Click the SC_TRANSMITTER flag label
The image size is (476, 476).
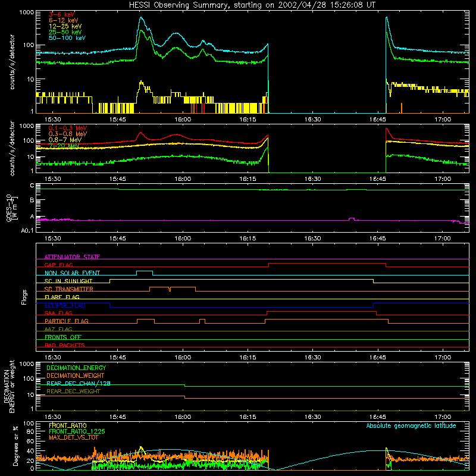pos(69,289)
